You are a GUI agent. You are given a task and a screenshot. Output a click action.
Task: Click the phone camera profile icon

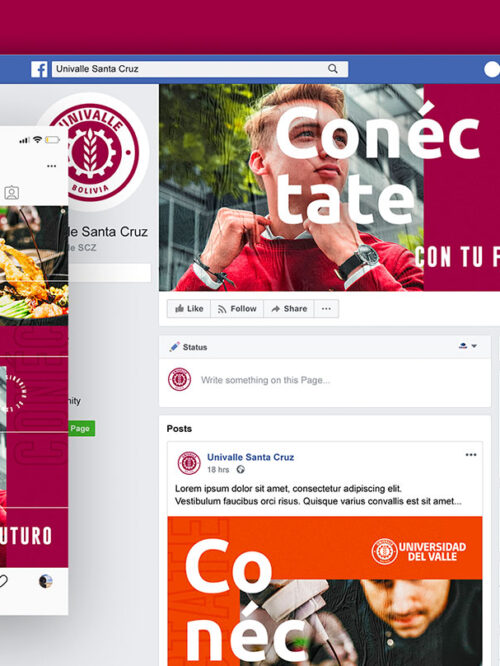pos(11,193)
